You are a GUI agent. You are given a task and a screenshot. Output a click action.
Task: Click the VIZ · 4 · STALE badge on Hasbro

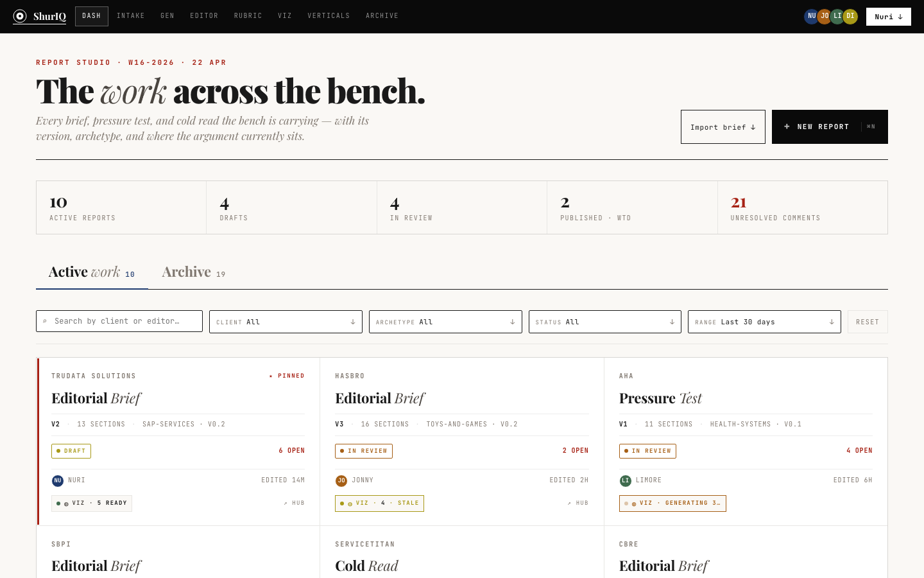pyautogui.click(x=379, y=504)
